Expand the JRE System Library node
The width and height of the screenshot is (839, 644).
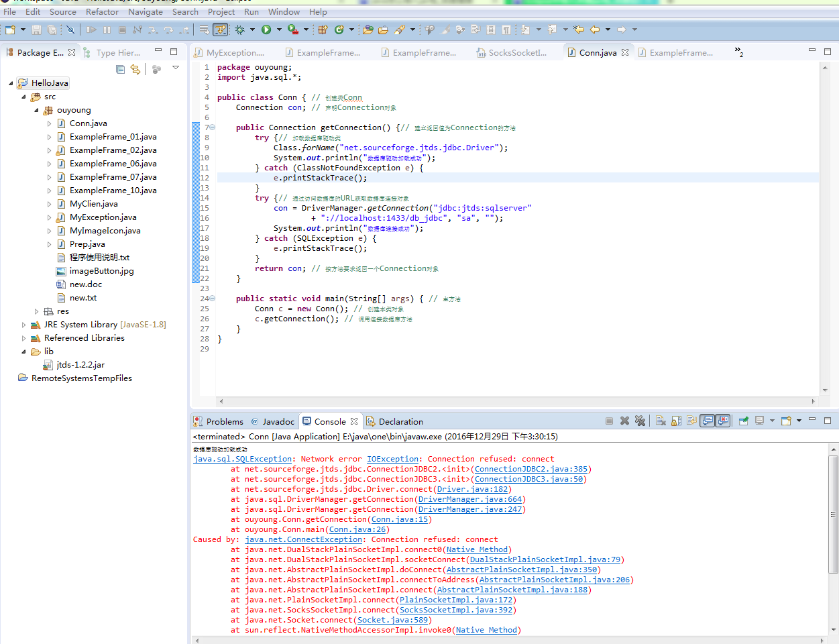(x=23, y=325)
